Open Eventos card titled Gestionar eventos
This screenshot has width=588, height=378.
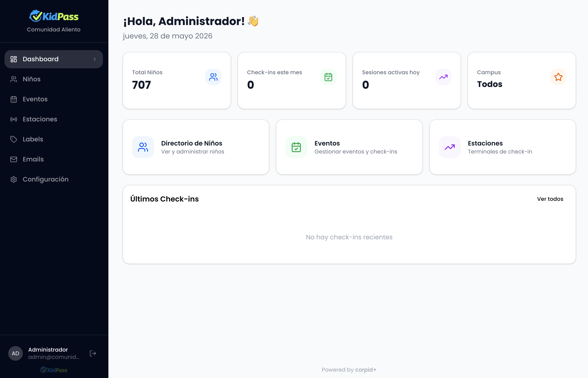coord(349,147)
